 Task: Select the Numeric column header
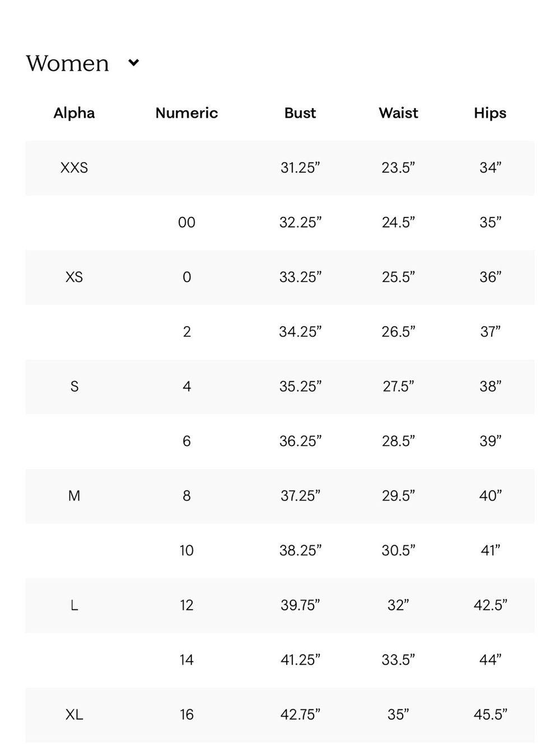[x=186, y=113]
